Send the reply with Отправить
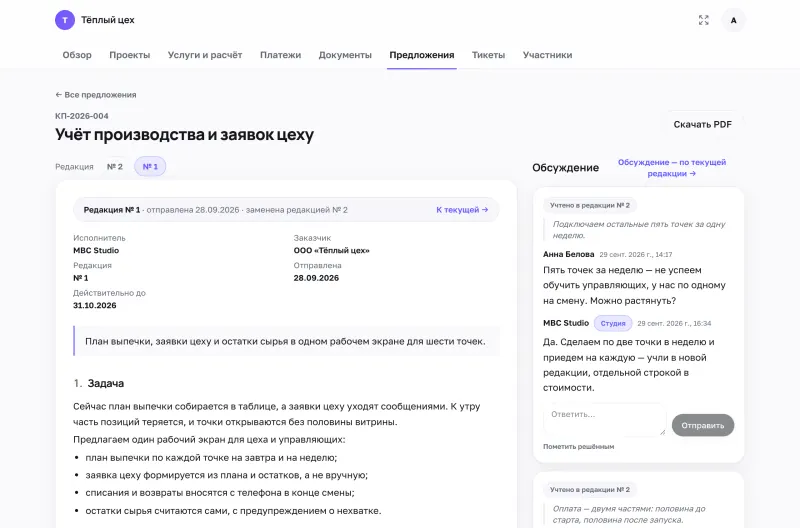This screenshot has width=800, height=528. pos(703,425)
